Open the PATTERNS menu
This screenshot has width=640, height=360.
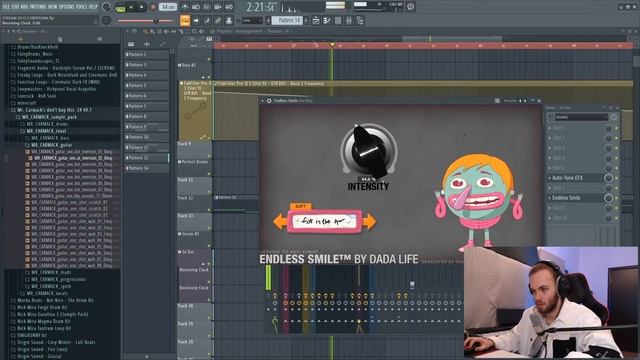click(x=39, y=7)
